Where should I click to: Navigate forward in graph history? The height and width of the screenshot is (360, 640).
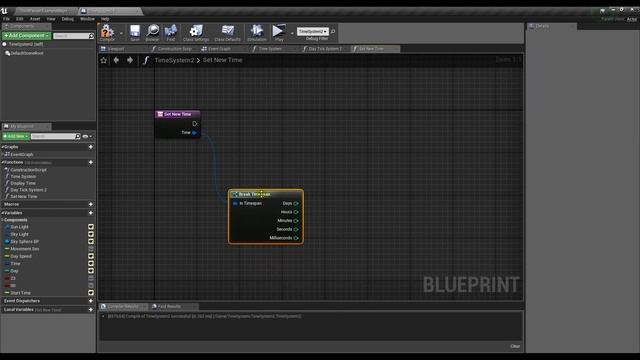pos(130,60)
